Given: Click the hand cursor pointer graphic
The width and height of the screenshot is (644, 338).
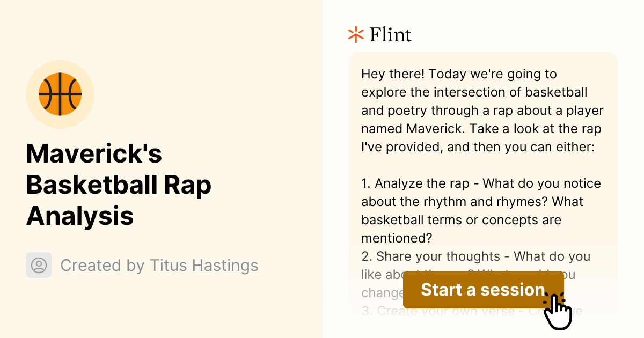Looking at the screenshot, I should [558, 306].
